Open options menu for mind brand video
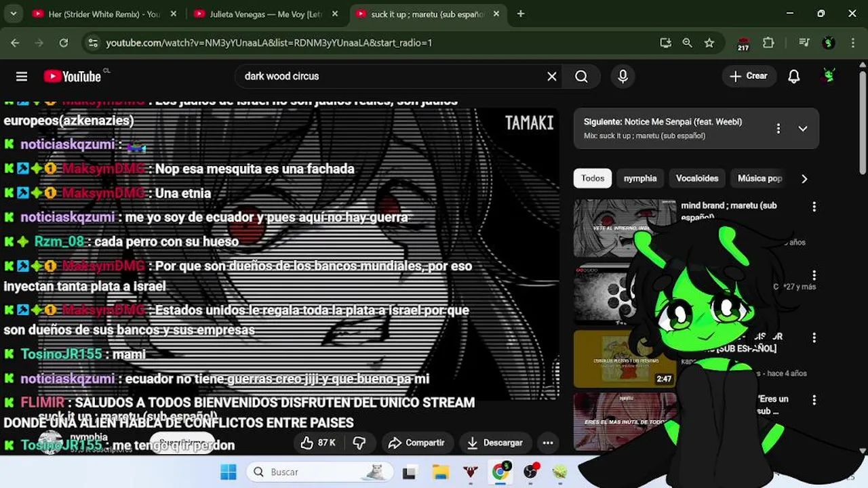The width and height of the screenshot is (868, 488). click(814, 207)
